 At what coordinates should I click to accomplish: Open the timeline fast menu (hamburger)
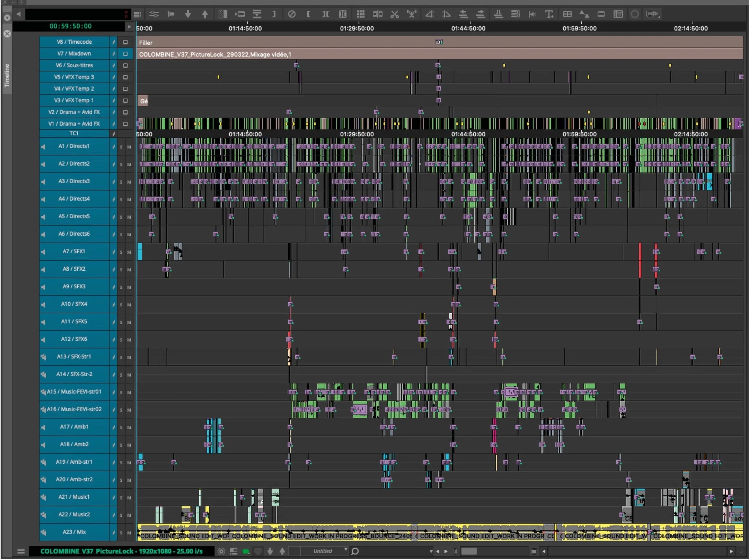click(21, 552)
